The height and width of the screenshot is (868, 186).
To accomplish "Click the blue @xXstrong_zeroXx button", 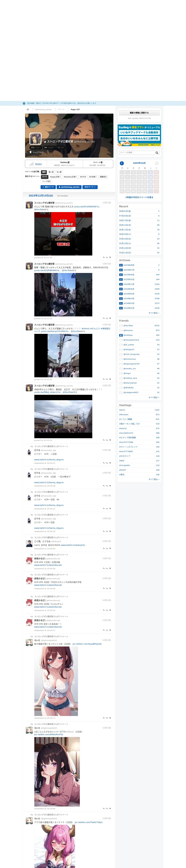I will pyautogui.click(x=69, y=187).
